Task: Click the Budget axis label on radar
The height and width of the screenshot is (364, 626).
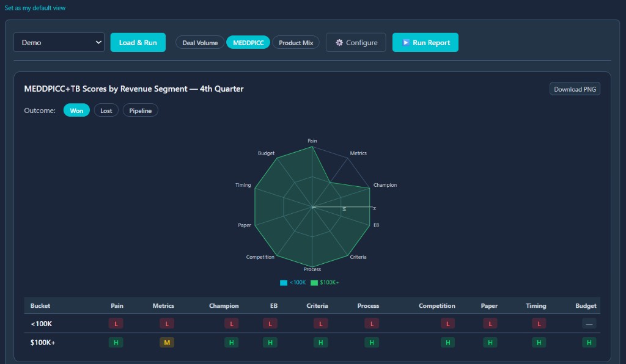Action: click(266, 153)
